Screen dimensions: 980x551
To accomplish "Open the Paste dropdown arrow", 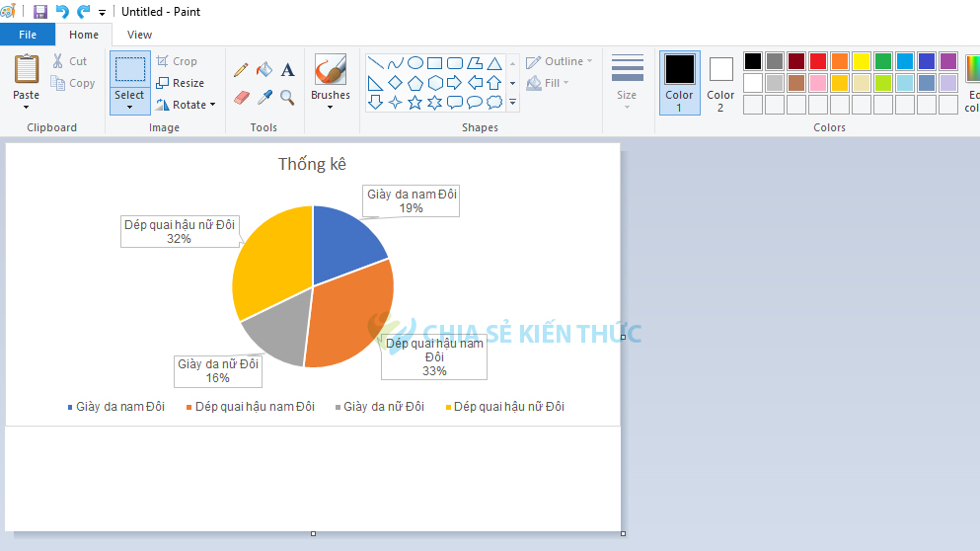I will pyautogui.click(x=27, y=107).
